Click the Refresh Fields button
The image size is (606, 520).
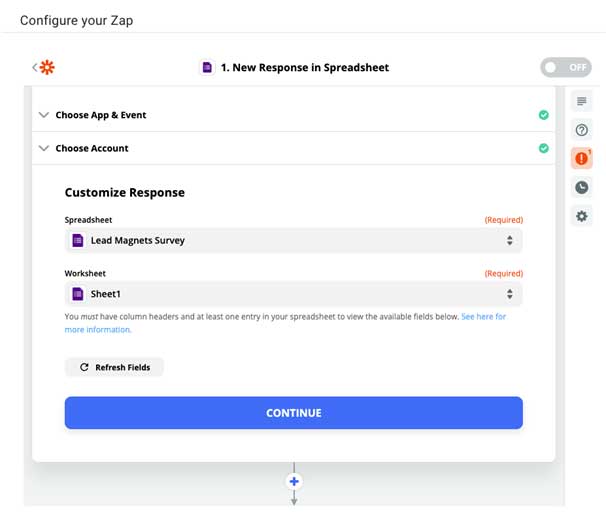(114, 367)
